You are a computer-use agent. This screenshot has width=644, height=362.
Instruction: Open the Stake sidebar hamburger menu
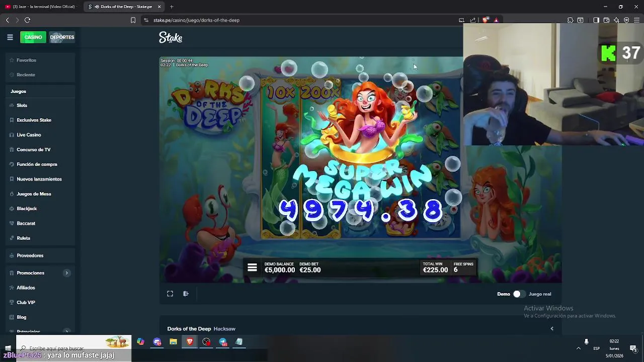click(x=10, y=37)
